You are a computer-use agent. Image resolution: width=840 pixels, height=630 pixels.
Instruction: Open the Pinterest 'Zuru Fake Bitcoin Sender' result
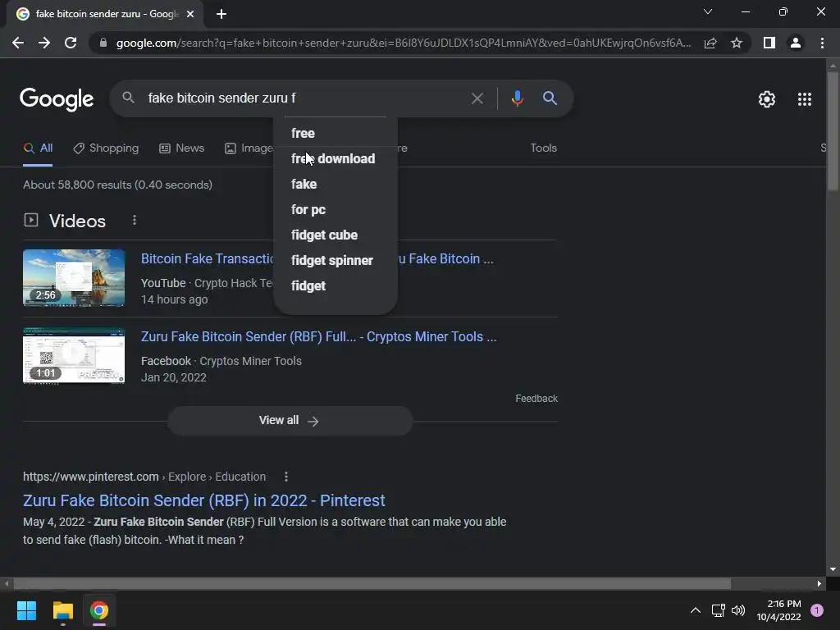pos(204,500)
